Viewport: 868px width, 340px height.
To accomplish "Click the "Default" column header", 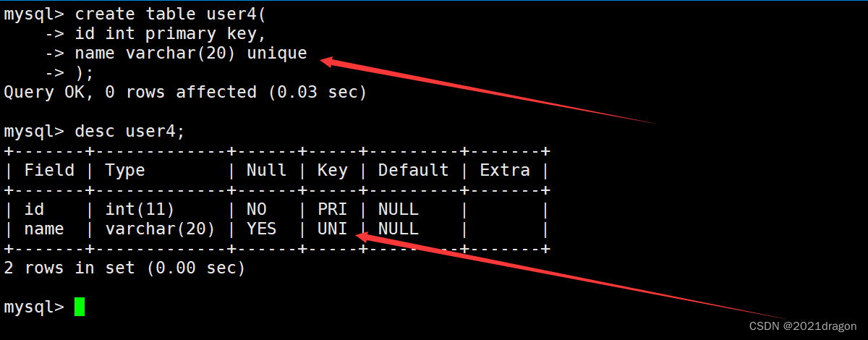I will pos(413,171).
